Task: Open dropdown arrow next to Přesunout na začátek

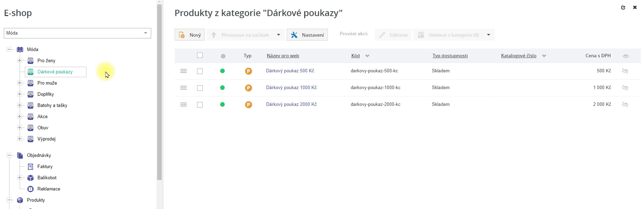Action: click(x=279, y=35)
